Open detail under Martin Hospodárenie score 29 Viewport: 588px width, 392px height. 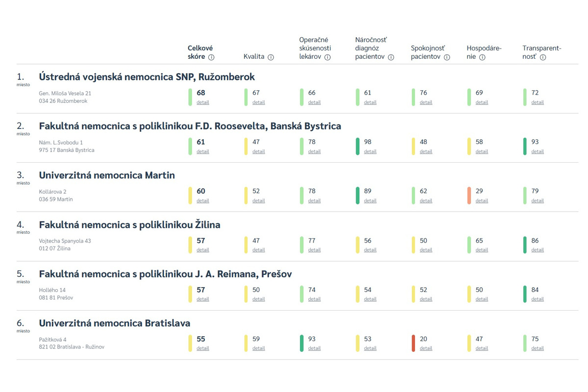pyautogui.click(x=482, y=201)
